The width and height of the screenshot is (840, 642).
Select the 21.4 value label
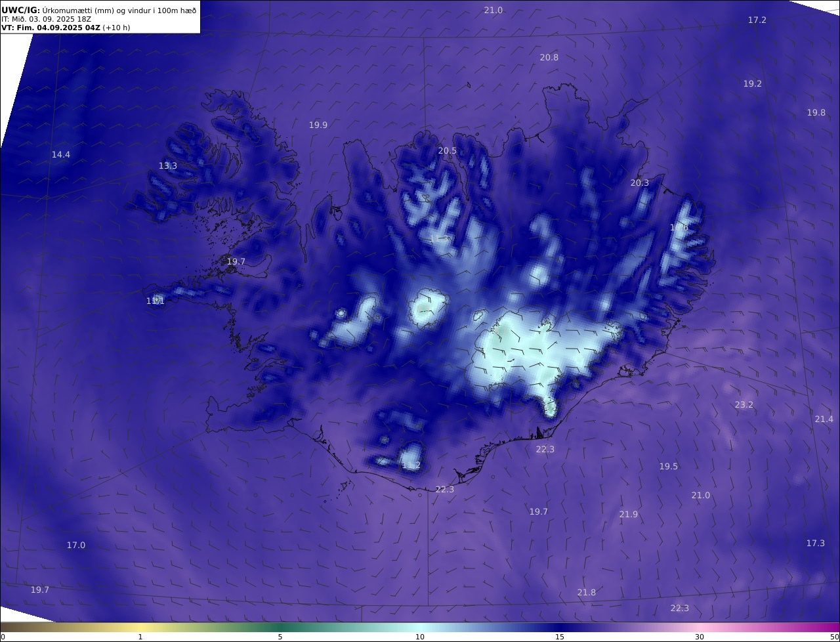824,419
